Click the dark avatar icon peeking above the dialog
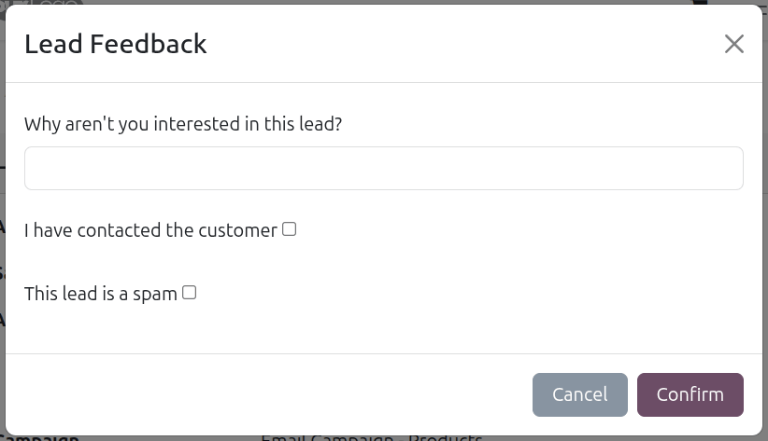Image resolution: width=768 pixels, height=441 pixels. coord(700,2)
